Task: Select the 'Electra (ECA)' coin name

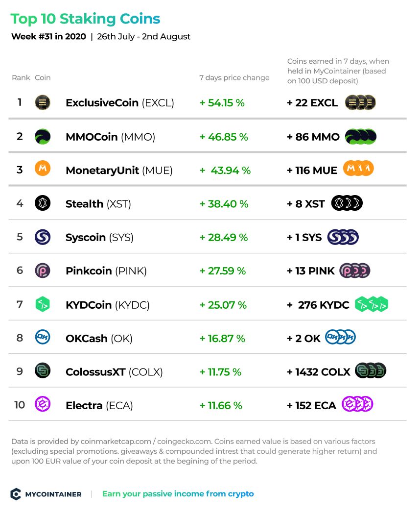Action: [99, 405]
